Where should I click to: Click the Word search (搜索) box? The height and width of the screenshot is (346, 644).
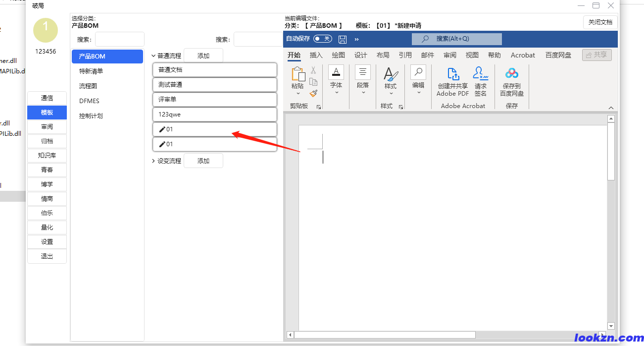click(456, 39)
